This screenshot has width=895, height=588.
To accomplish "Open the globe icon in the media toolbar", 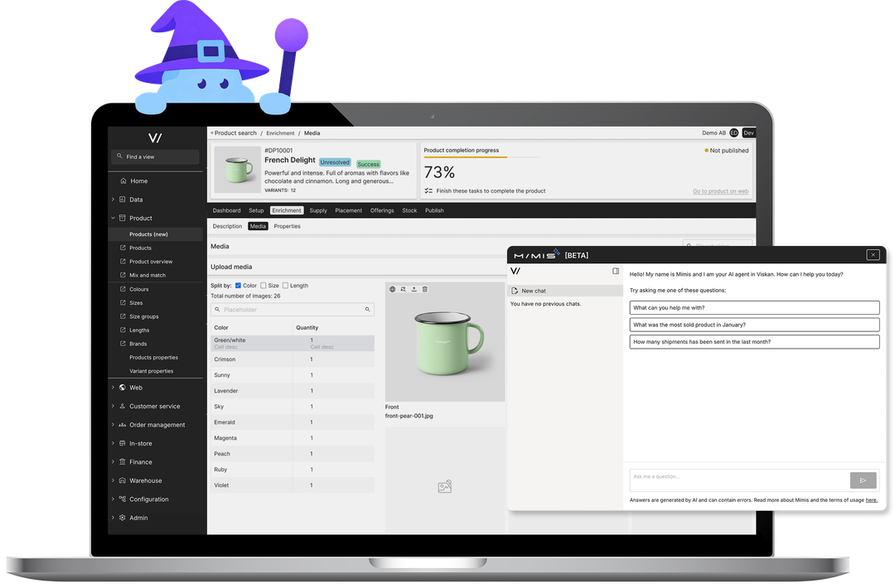I will click(392, 289).
